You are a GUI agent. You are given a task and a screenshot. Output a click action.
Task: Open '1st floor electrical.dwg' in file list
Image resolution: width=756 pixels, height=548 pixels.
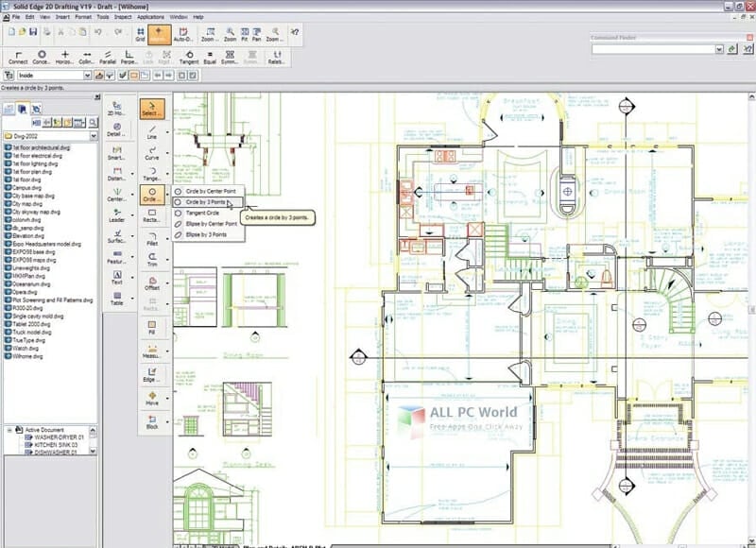(33, 156)
